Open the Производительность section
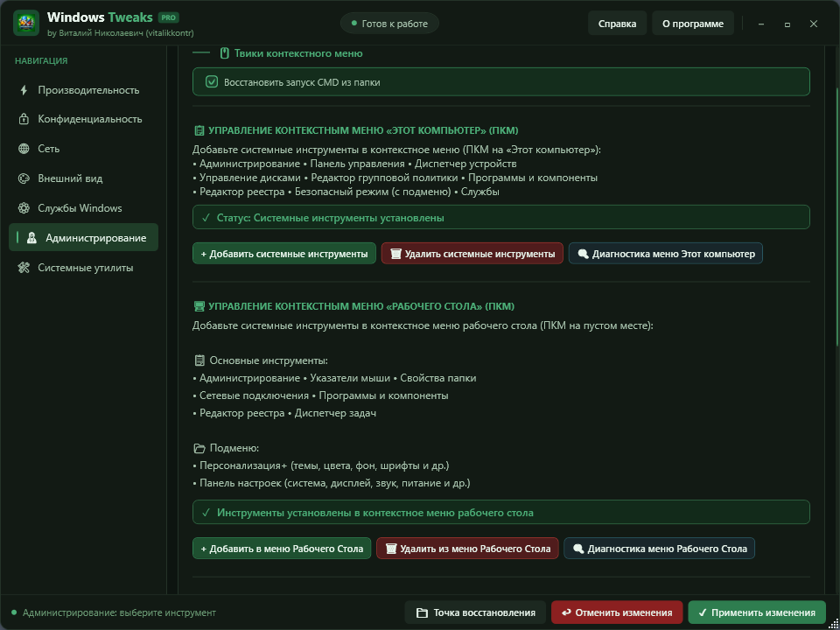Screen dimensions: 840x630 pyautogui.click(x=84, y=90)
